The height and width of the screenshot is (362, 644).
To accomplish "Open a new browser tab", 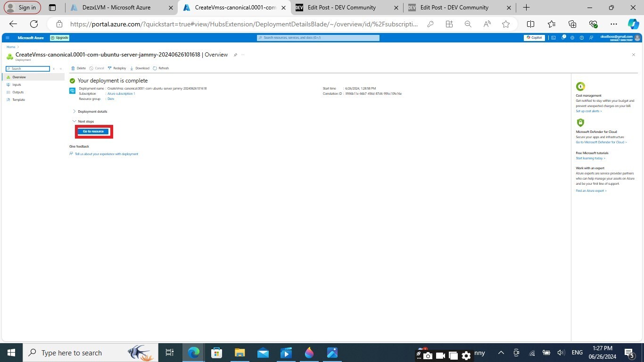I will point(526,8).
